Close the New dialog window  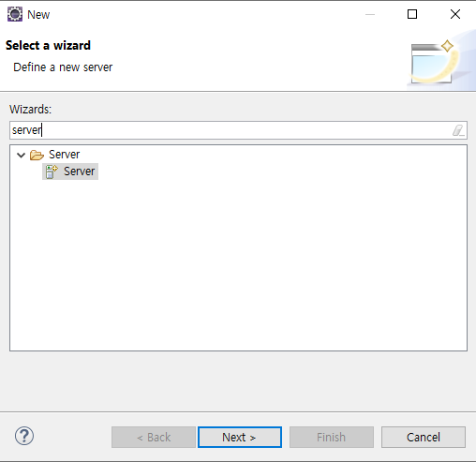coord(455,14)
